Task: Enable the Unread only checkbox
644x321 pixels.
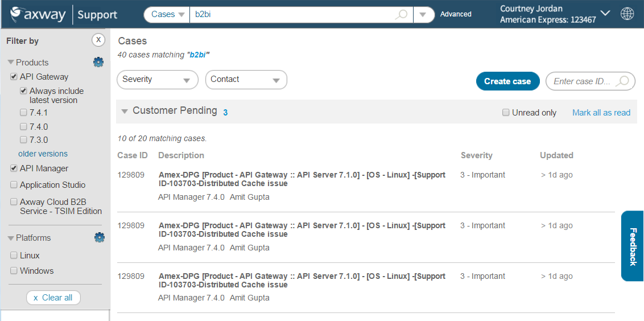Action: (x=506, y=113)
